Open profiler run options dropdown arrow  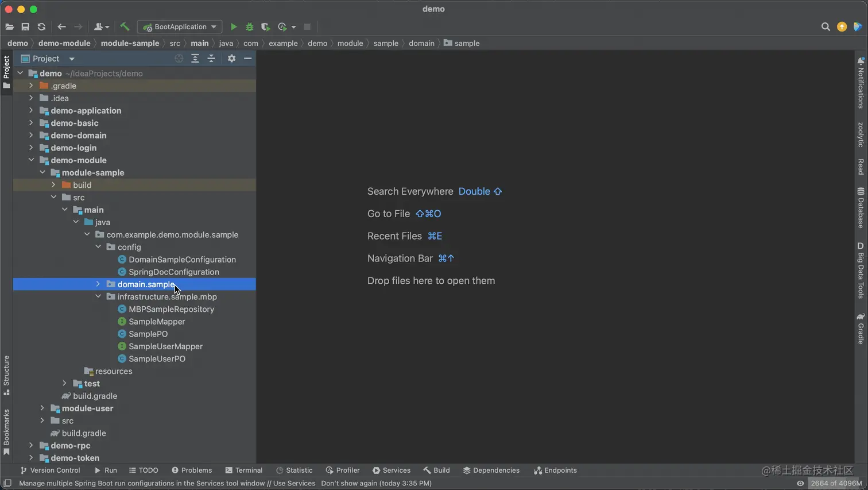[293, 27]
